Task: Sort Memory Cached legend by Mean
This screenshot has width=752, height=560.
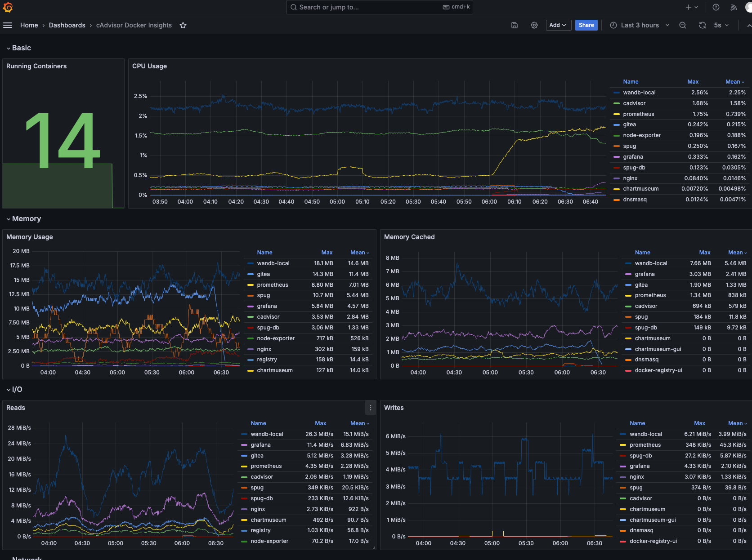Action: click(737, 253)
